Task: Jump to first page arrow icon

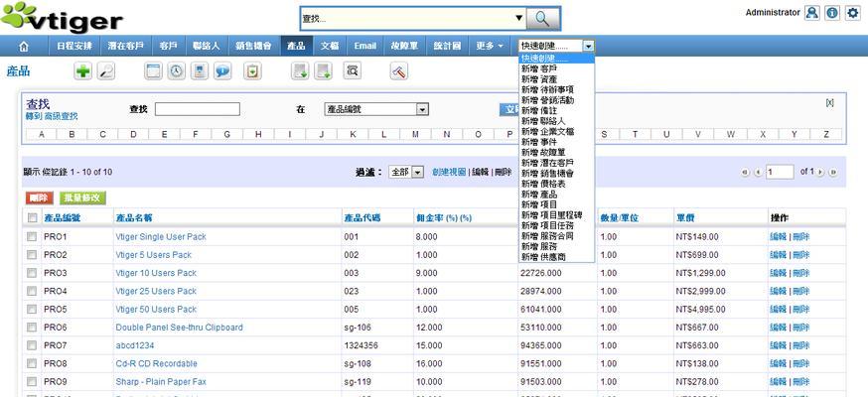Action: [x=746, y=173]
